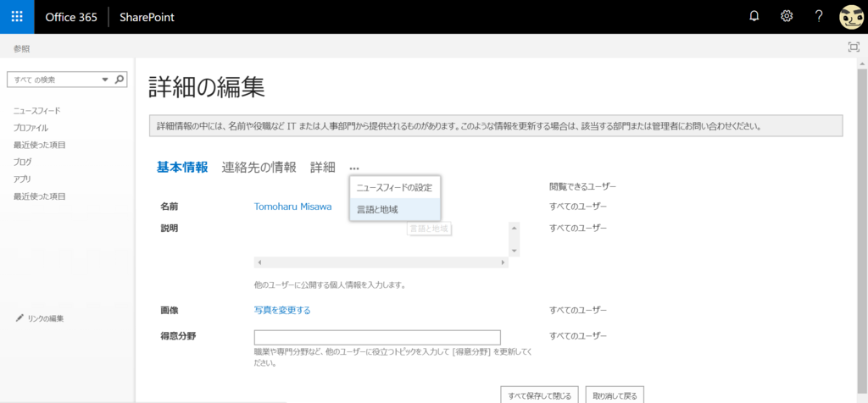The width and height of the screenshot is (868, 403).
Task: Open the notifications bell
Action: click(x=754, y=17)
